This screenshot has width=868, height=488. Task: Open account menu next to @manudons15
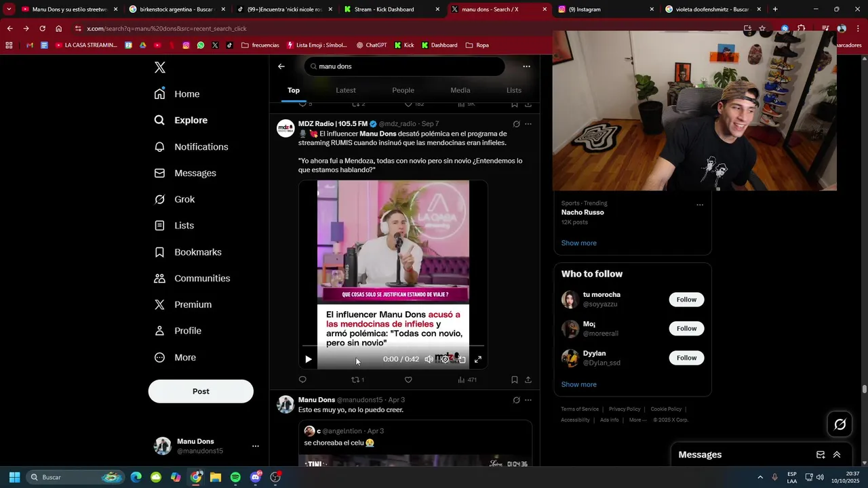pos(256,446)
